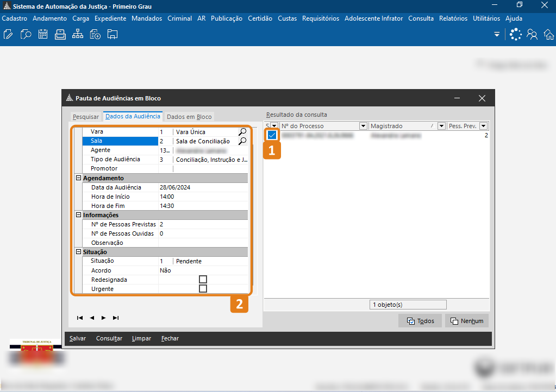Open the Mandados menu
556x392 pixels.
point(147,18)
